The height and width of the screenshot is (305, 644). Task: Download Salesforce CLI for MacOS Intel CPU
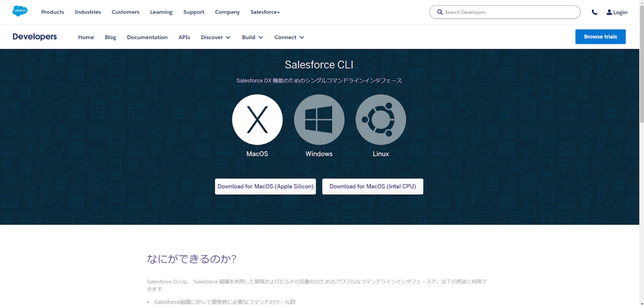tap(372, 186)
